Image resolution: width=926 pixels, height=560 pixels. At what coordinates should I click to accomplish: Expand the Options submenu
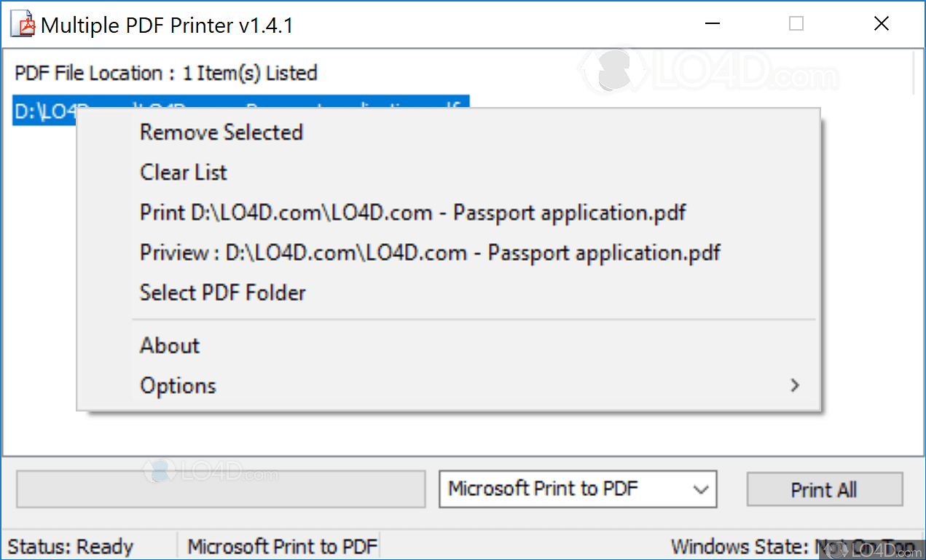click(178, 385)
